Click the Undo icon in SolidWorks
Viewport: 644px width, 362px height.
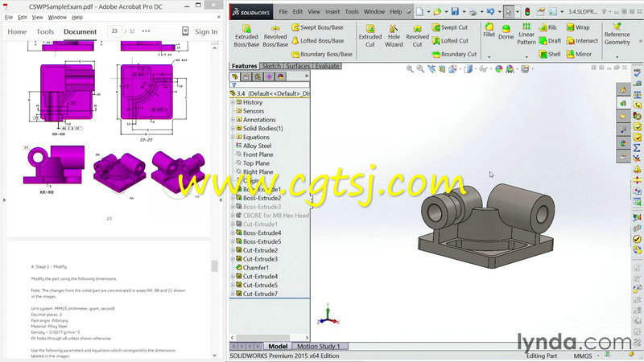[x=490, y=11]
